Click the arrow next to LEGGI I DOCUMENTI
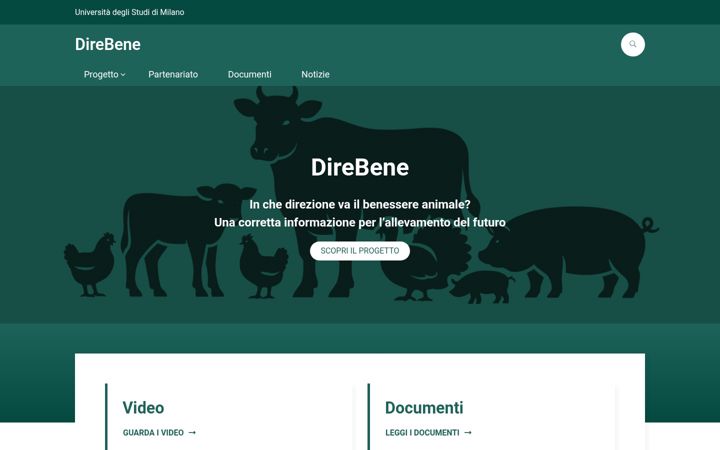This screenshot has width=720, height=450. [x=467, y=433]
